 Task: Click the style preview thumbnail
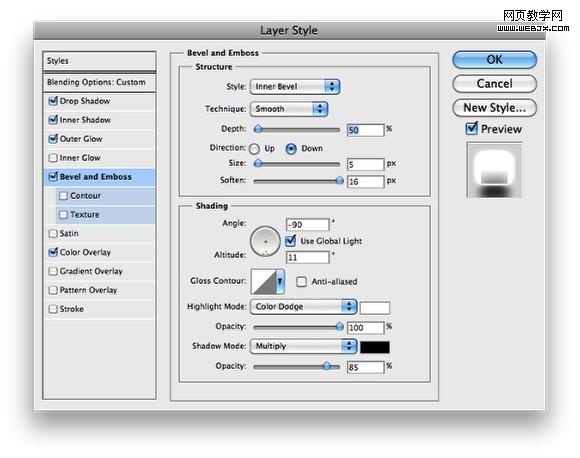pyautogui.click(x=494, y=170)
